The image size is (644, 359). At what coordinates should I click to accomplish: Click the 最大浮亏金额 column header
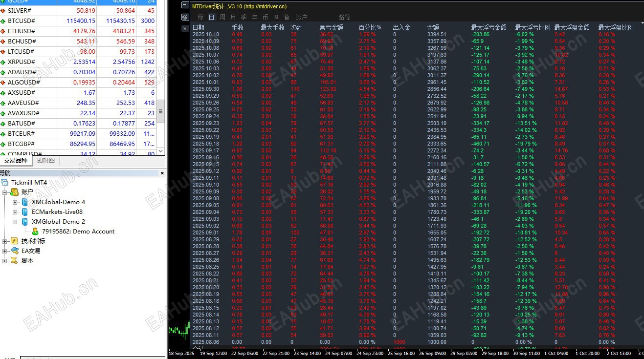coord(489,28)
